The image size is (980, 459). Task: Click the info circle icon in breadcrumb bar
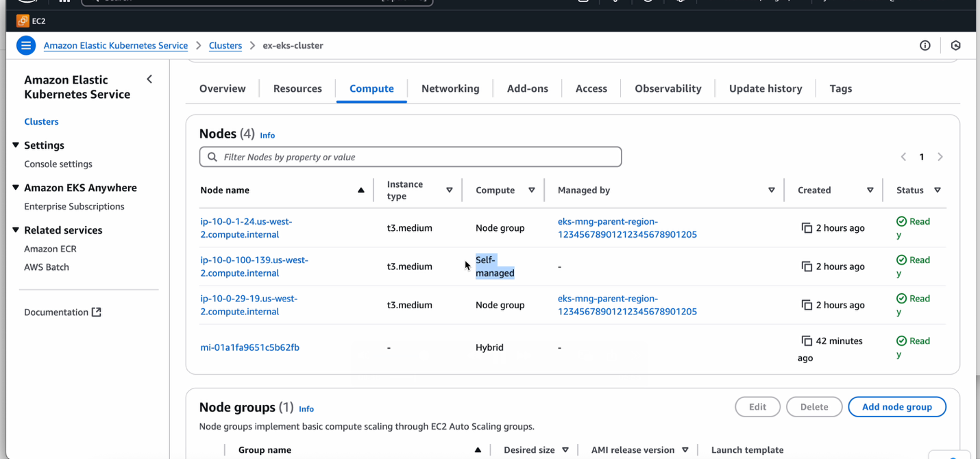(924, 46)
